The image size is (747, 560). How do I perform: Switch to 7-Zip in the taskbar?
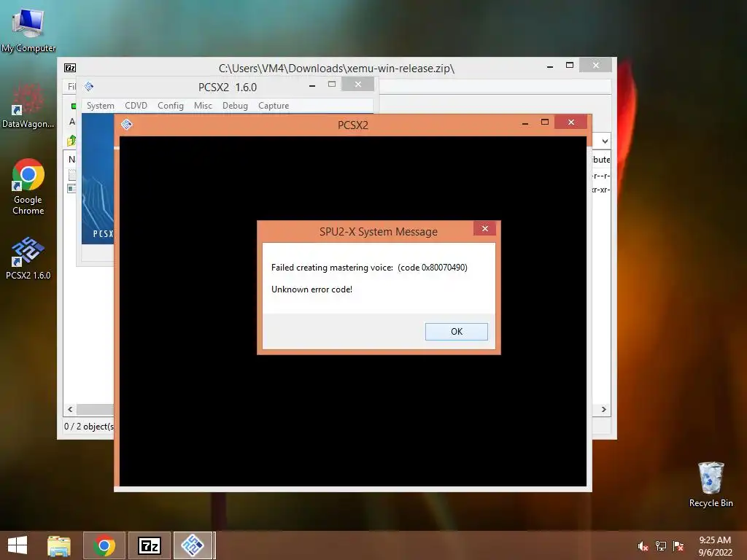149,545
